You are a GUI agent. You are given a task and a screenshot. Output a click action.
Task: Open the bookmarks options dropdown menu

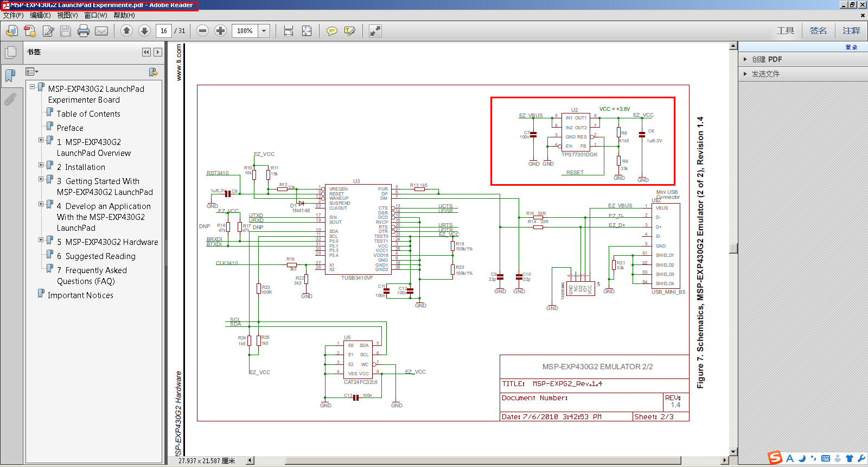32,72
